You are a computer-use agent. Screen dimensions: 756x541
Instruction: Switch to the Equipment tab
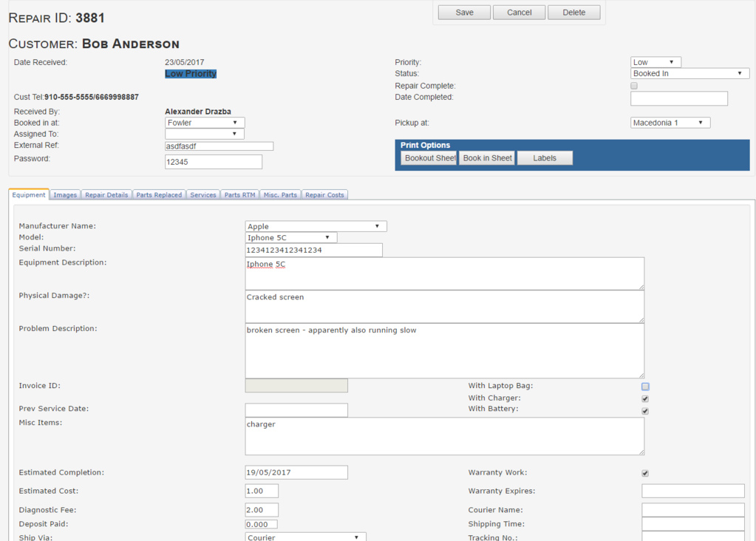pyautogui.click(x=29, y=195)
